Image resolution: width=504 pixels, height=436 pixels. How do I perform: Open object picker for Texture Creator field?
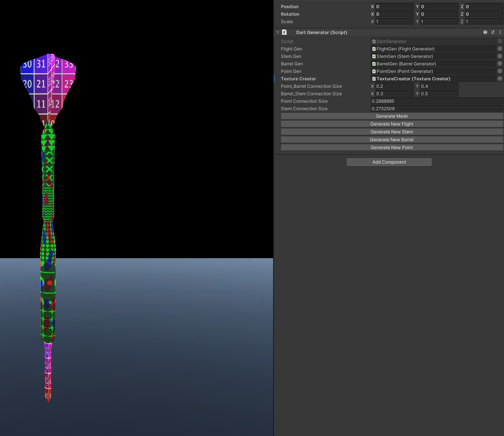click(500, 79)
